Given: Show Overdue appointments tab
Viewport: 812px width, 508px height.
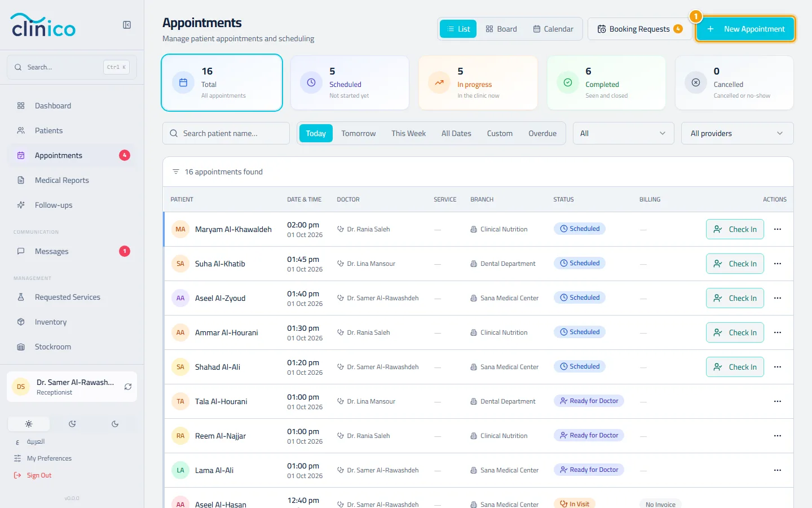Looking at the screenshot, I should pos(542,133).
